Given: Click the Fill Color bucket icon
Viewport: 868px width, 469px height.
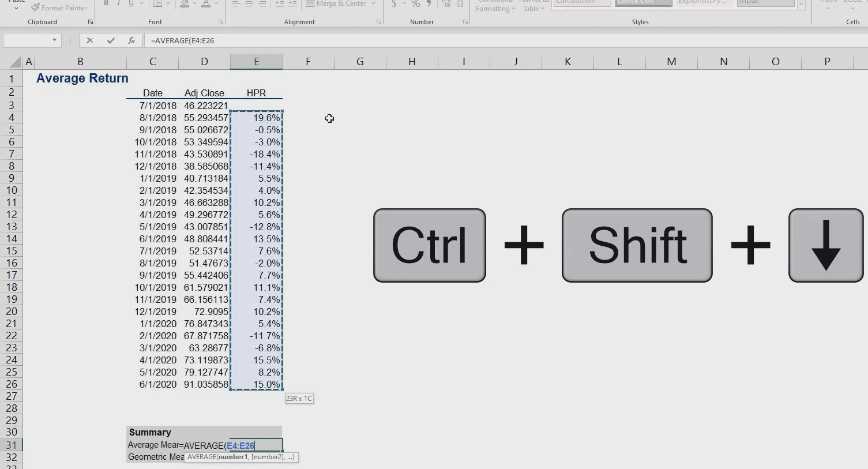Looking at the screenshot, I should pos(185,3).
